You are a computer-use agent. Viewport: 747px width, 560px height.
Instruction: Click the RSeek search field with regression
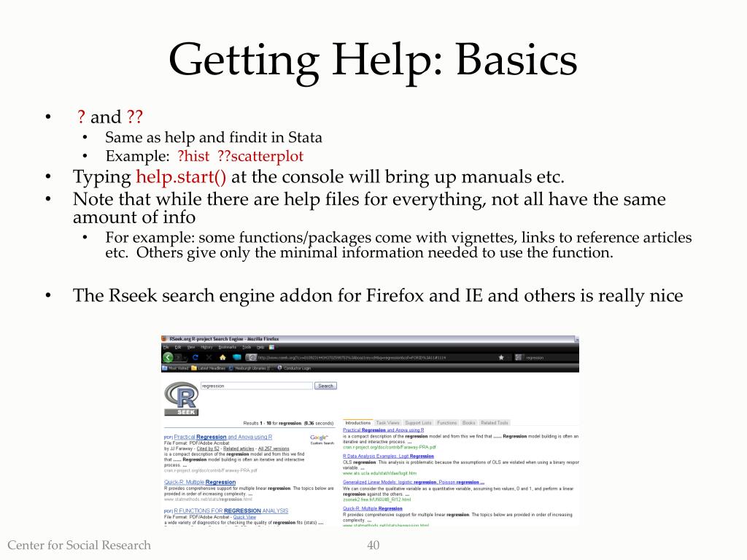(256, 386)
